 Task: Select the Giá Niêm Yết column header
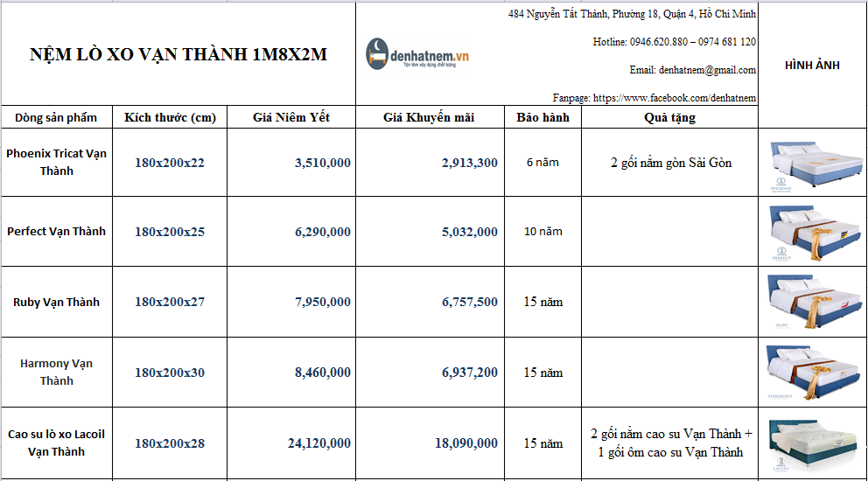point(291,117)
